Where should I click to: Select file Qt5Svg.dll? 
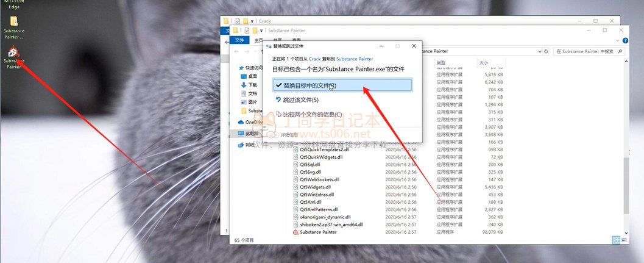tap(311, 172)
